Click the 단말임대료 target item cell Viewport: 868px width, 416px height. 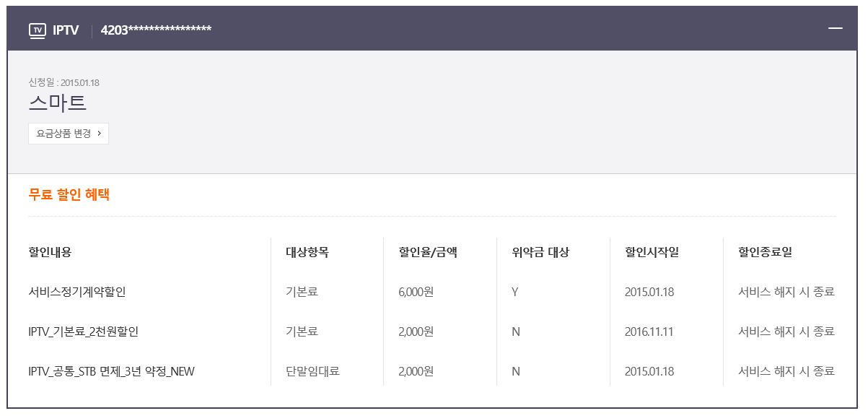point(312,371)
